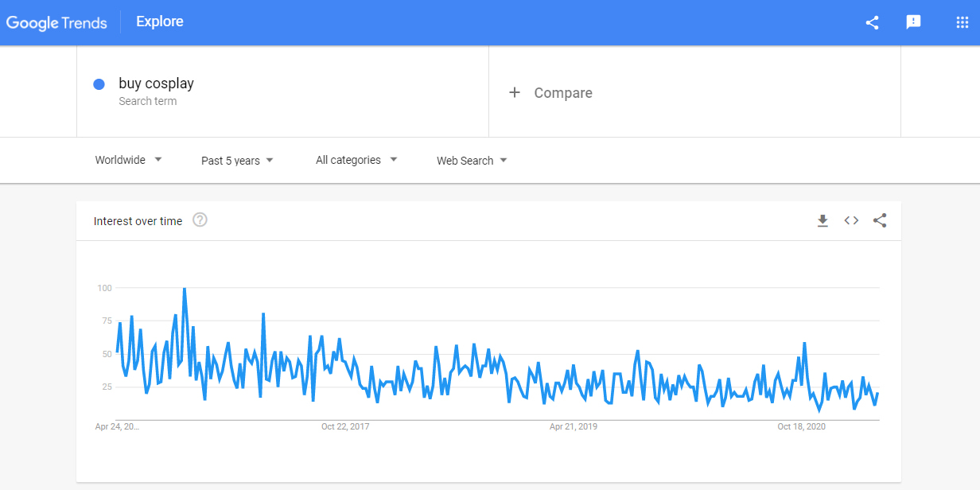This screenshot has width=980, height=490.
Task: Click the embed code icon
Action: [851, 221]
